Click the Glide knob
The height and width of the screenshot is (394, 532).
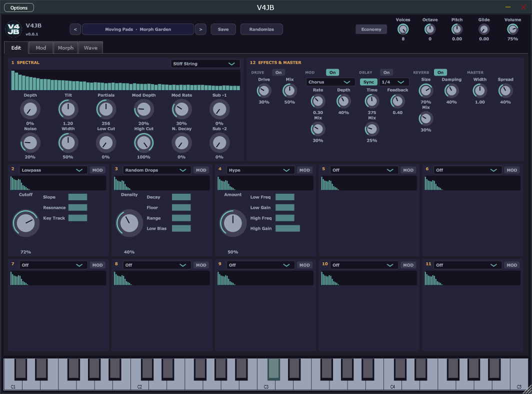click(x=484, y=30)
